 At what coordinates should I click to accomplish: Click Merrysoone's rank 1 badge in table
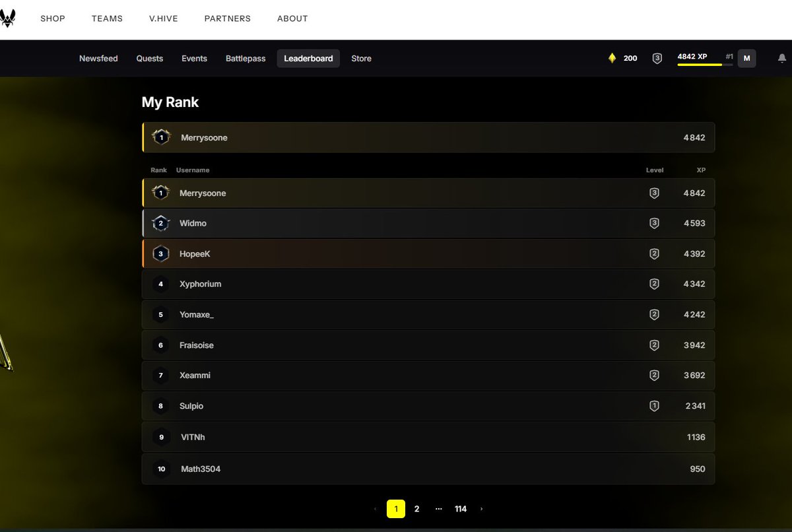pos(160,193)
